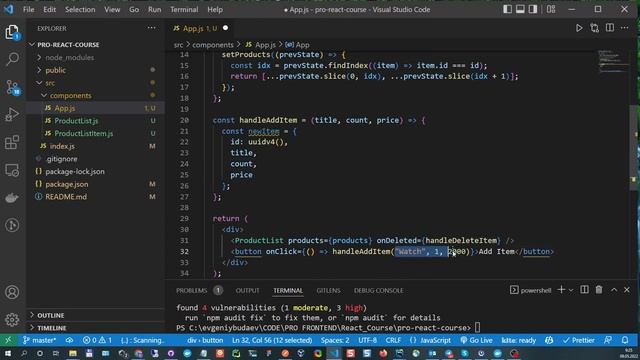The image size is (640, 360).
Task: Open the Edit menu
Action: pos(49,9)
